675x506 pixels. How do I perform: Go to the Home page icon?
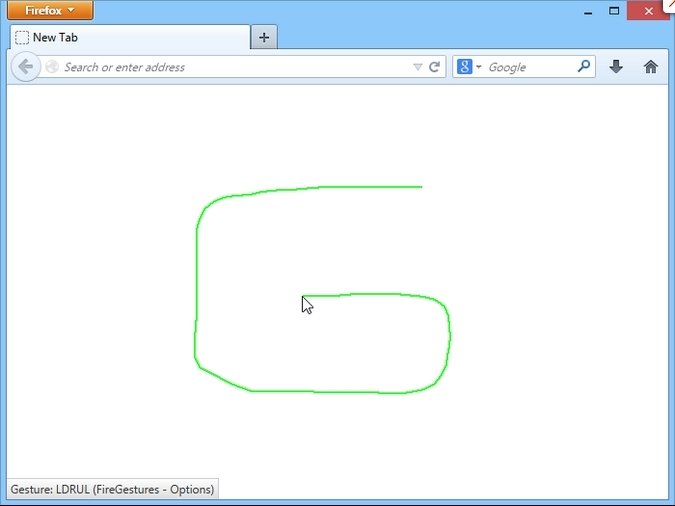pos(650,67)
